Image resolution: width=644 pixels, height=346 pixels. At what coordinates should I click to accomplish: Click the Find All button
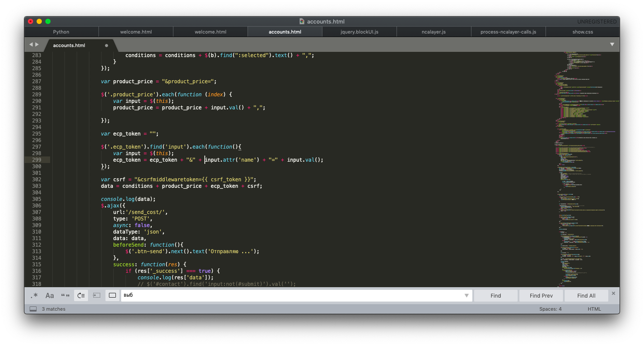point(586,295)
